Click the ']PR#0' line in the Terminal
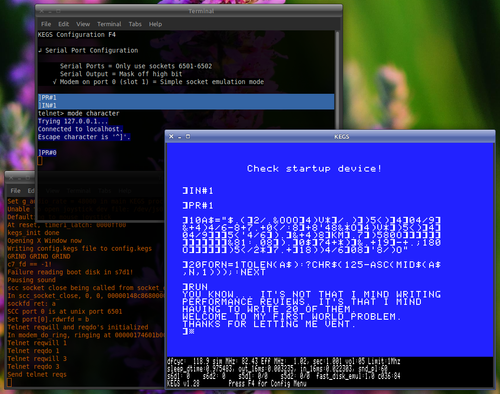 point(47,153)
